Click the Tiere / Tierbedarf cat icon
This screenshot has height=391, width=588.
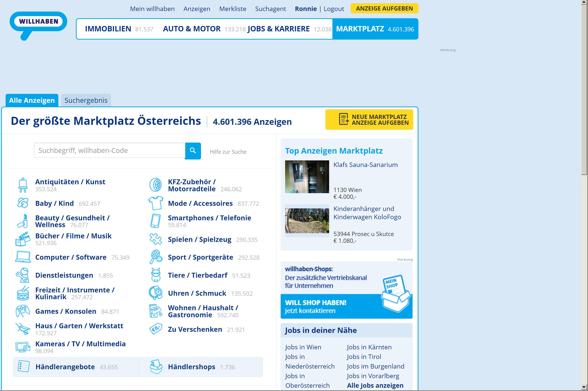point(156,275)
